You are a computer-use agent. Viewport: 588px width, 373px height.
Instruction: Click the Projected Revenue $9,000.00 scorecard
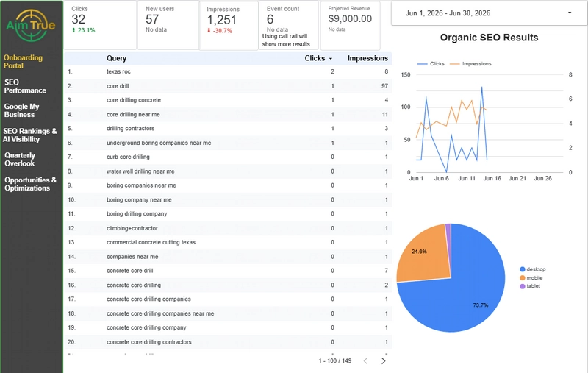pyautogui.click(x=351, y=25)
